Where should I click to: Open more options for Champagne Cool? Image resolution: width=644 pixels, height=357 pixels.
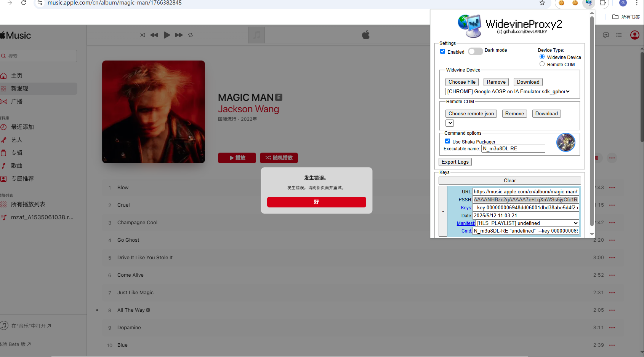612,223
